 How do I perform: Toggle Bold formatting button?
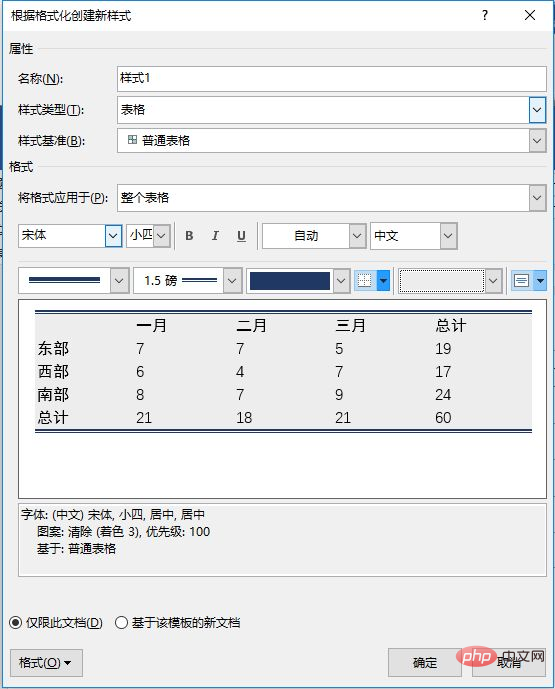(189, 236)
